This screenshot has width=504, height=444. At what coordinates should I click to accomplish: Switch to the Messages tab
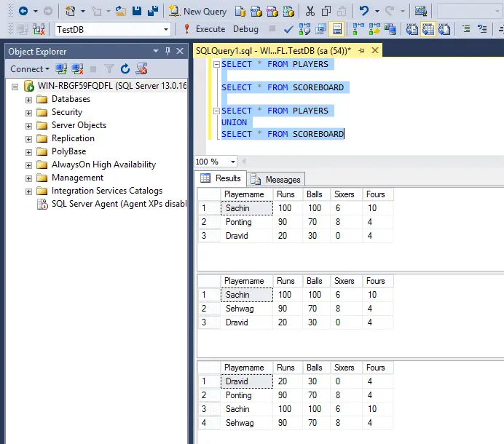tap(276, 180)
